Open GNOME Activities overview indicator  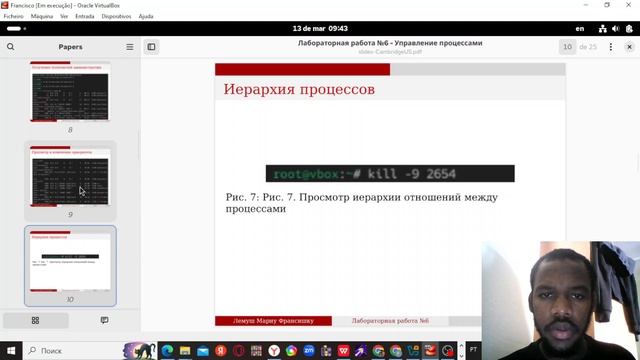click(x=16, y=29)
